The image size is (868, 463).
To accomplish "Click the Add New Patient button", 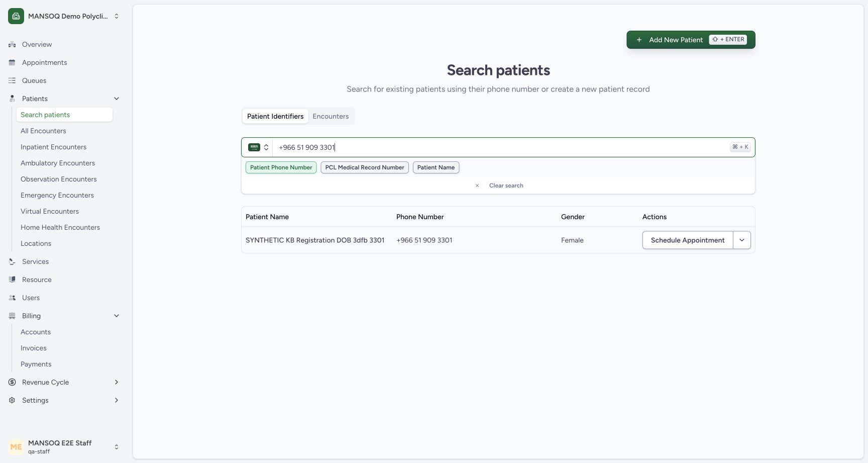I will 691,40.
